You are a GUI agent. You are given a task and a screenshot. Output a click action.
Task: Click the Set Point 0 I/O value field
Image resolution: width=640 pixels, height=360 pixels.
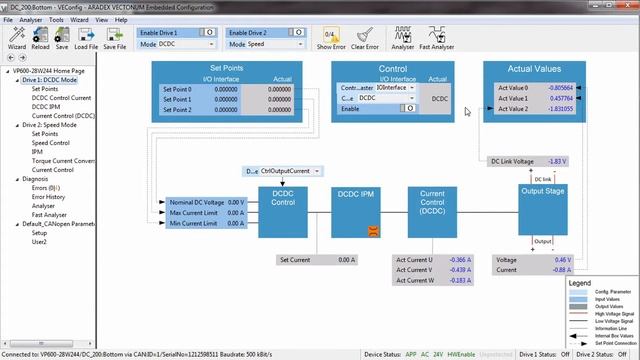[x=226, y=89]
